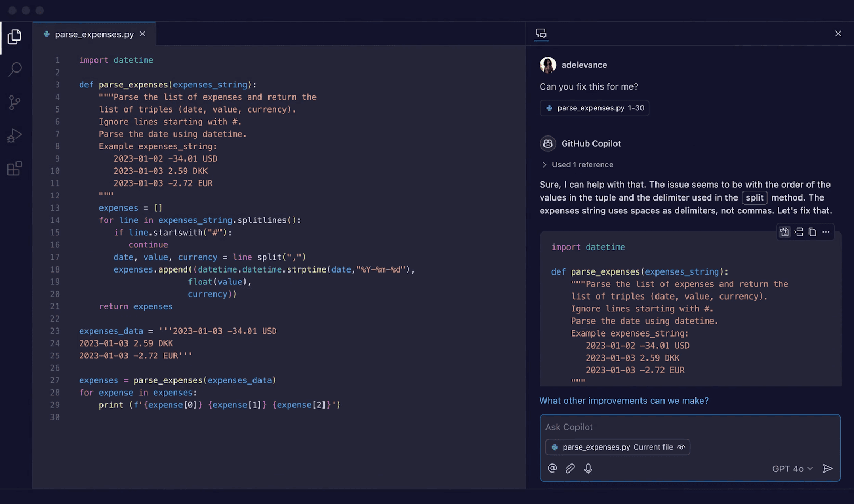Focus the Ask Copilot input field
854x504 pixels.
(689, 427)
